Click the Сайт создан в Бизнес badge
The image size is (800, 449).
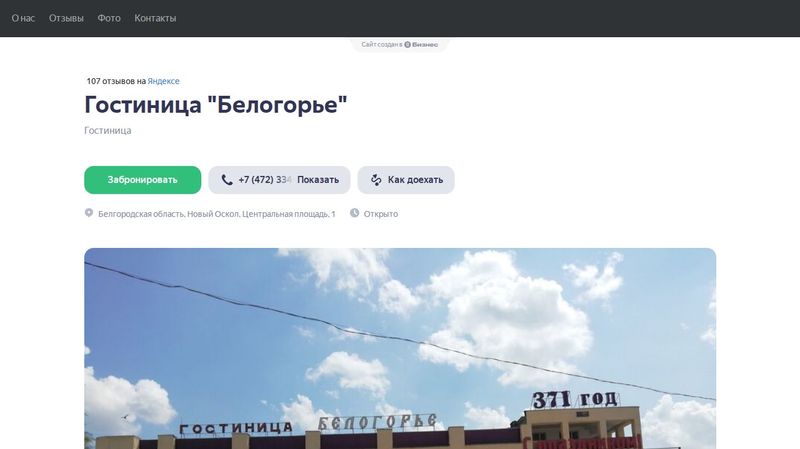pos(399,44)
